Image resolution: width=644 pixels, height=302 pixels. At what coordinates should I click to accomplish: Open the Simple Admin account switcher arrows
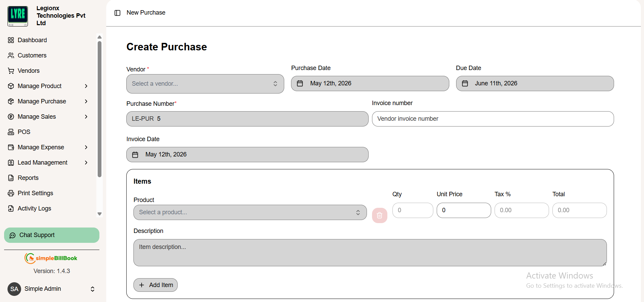point(93,289)
